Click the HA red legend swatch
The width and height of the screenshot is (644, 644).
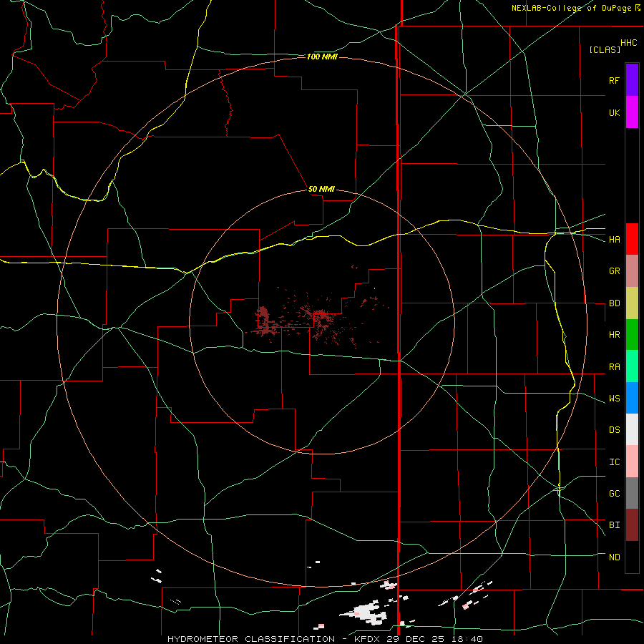pos(632,239)
